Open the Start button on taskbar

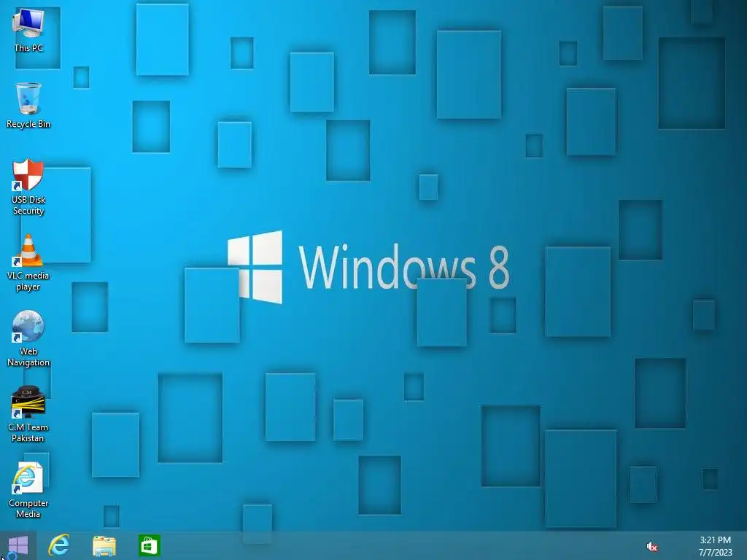[x=18, y=545]
